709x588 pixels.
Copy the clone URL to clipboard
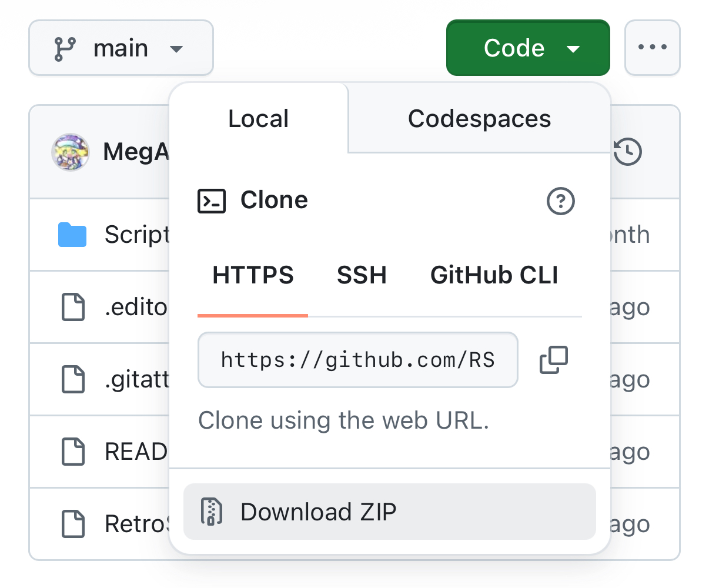[554, 360]
